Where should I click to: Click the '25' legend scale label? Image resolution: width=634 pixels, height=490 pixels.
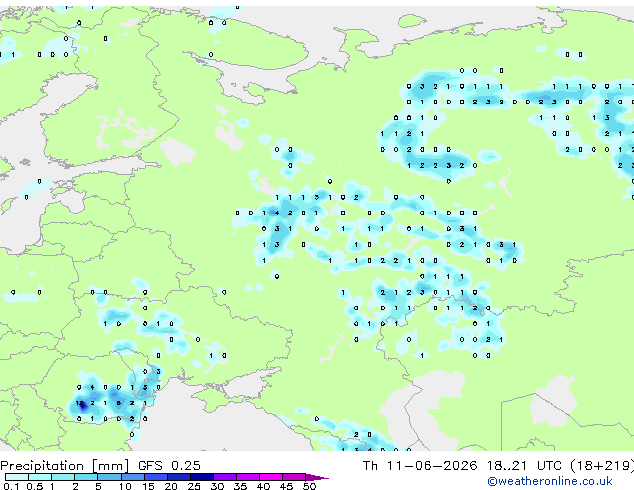tap(194, 486)
